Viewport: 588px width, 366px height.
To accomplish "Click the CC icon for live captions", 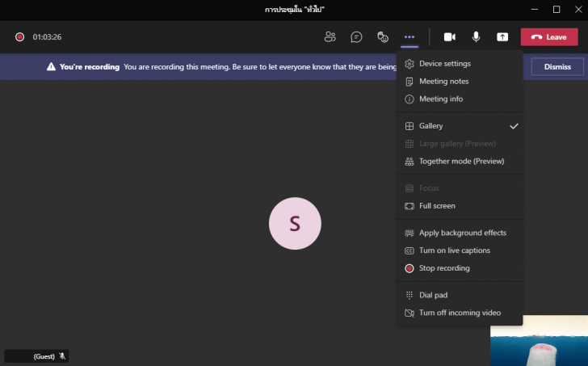I will [x=409, y=250].
